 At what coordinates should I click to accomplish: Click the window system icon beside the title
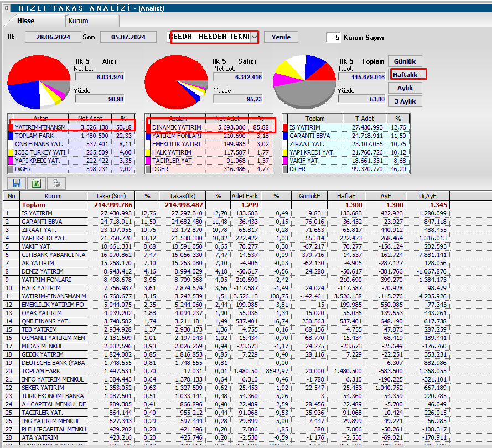(x=7, y=8)
